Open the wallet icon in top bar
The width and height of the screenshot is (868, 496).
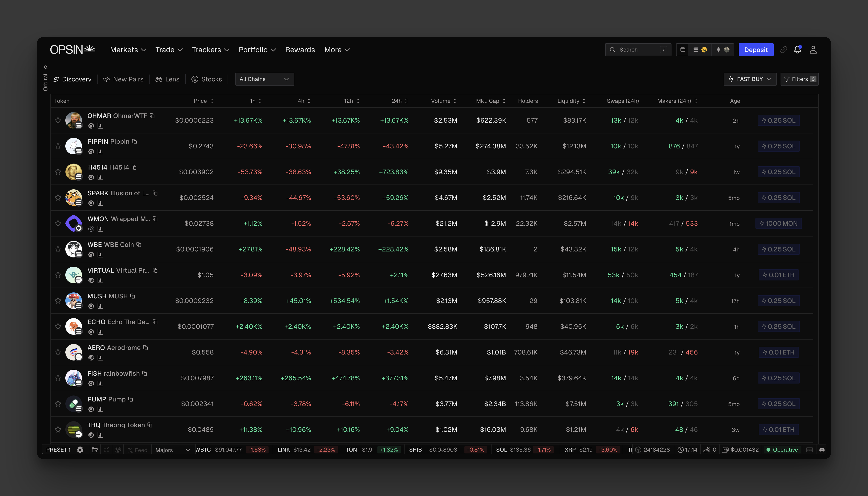point(683,50)
